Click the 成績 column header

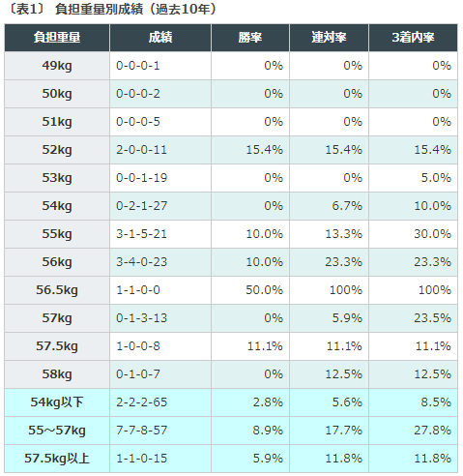pos(160,38)
